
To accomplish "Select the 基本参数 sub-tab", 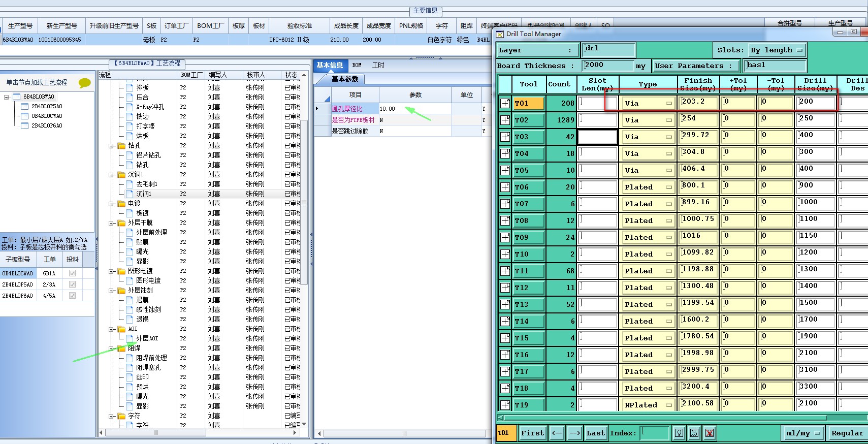I will [345, 79].
